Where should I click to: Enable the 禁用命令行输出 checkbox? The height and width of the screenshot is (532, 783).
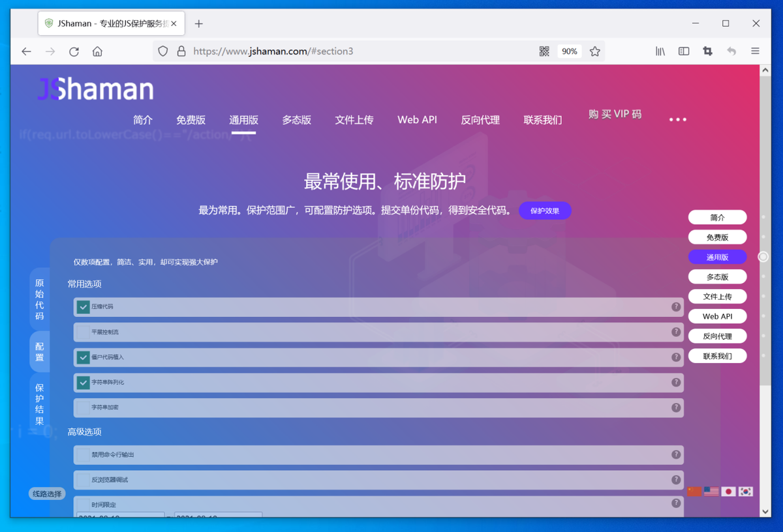pos(83,454)
